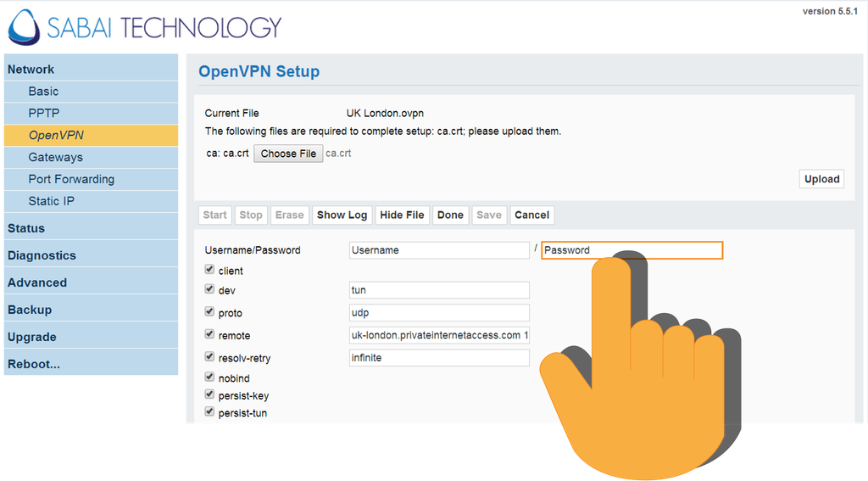
Task: Click the Show Log button
Action: coord(342,215)
